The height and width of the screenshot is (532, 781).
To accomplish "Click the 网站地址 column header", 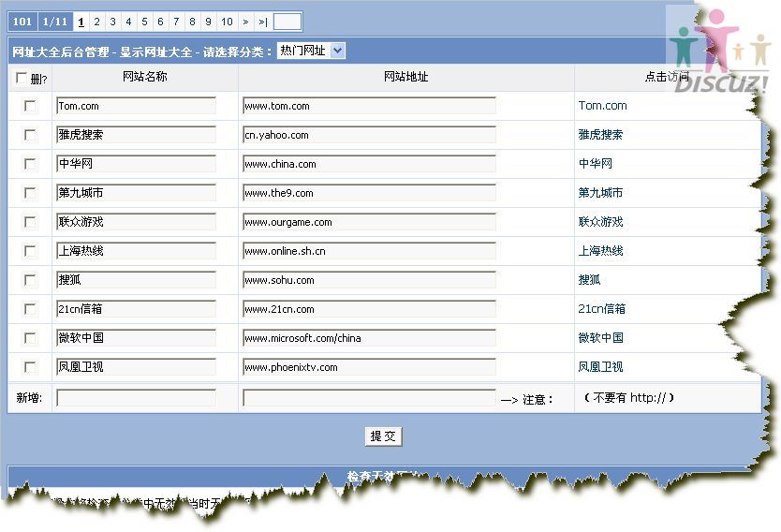I will tap(405, 77).
